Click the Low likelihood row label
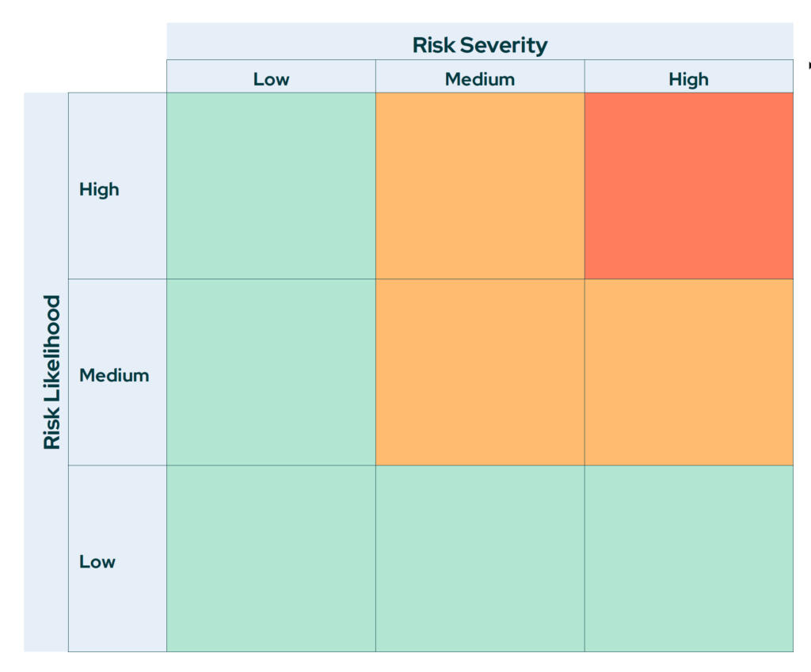811x672 pixels. click(x=97, y=562)
